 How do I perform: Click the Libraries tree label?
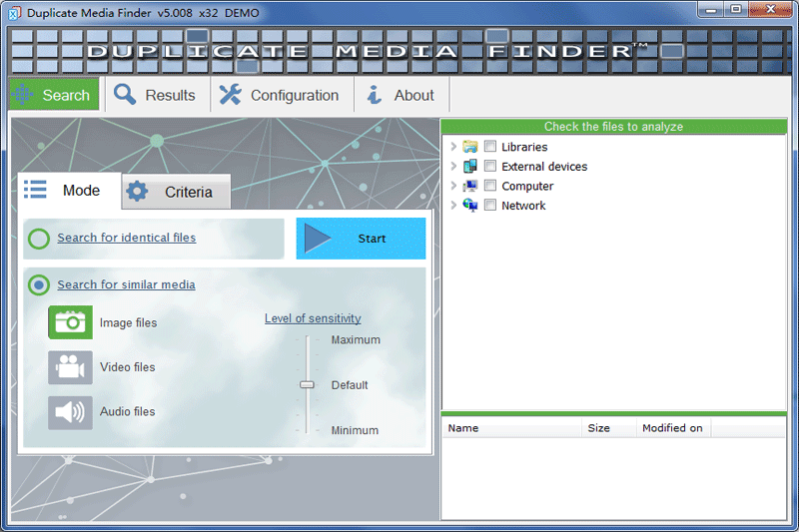click(524, 147)
